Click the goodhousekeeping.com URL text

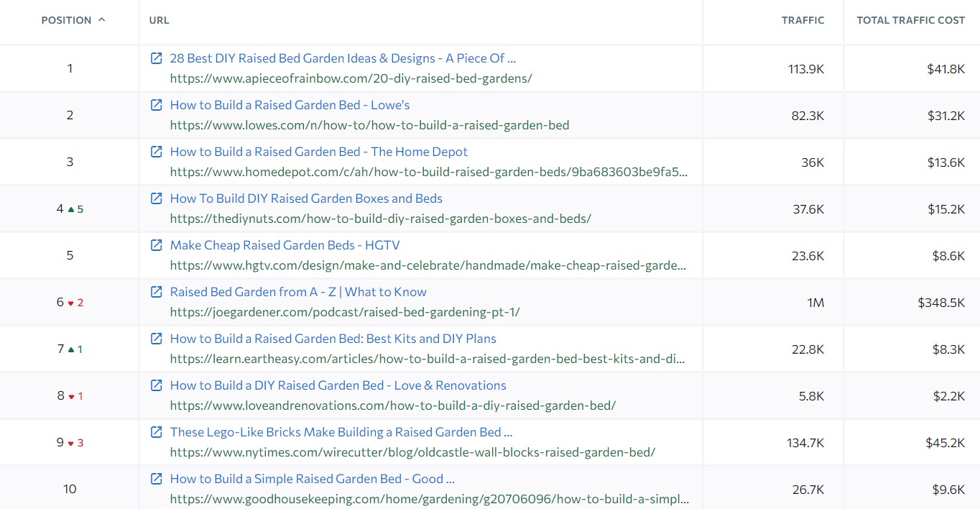pos(430,499)
